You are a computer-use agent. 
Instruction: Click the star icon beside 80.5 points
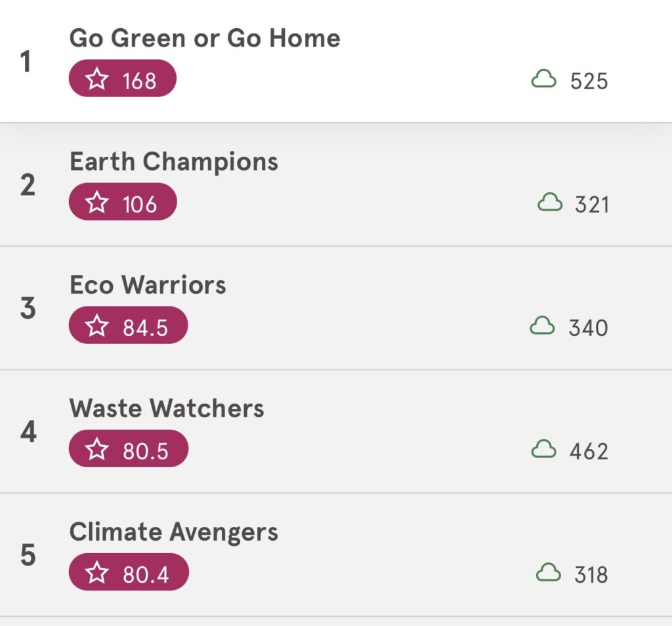click(98, 449)
